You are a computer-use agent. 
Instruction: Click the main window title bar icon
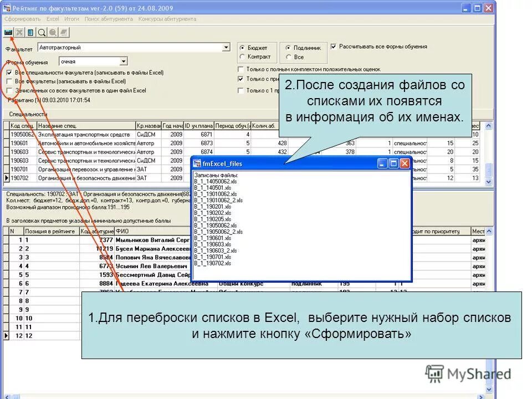(7, 8)
